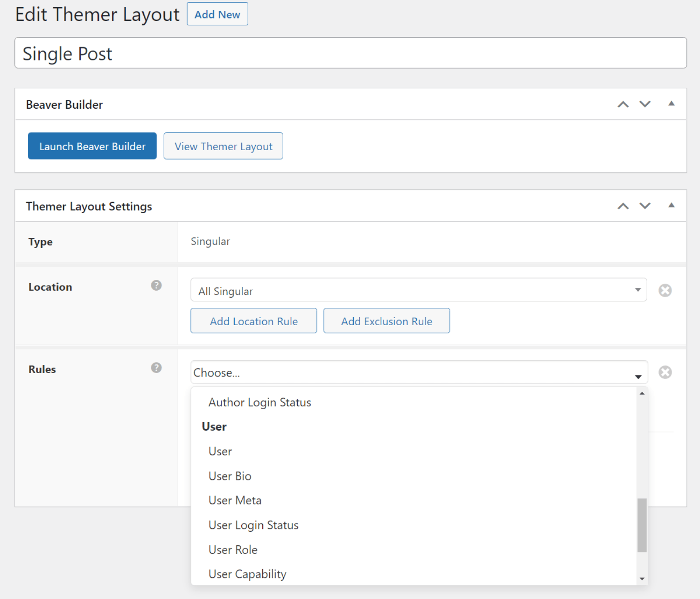
Task: Move Beaver Builder panel down
Action: point(645,104)
